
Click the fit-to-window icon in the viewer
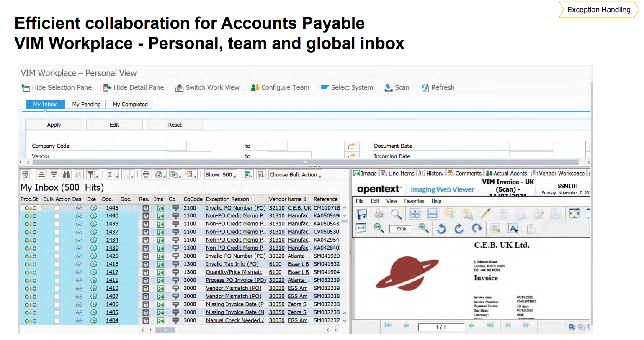574,214
